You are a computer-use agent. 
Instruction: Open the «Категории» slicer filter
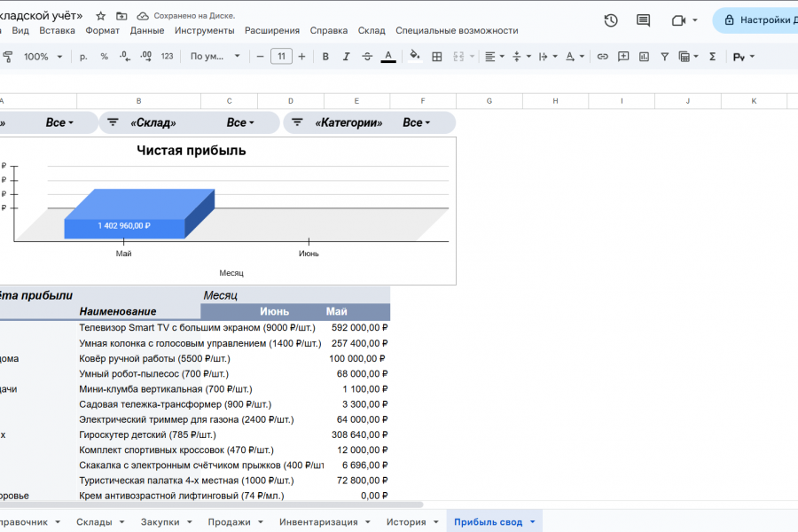click(x=370, y=122)
